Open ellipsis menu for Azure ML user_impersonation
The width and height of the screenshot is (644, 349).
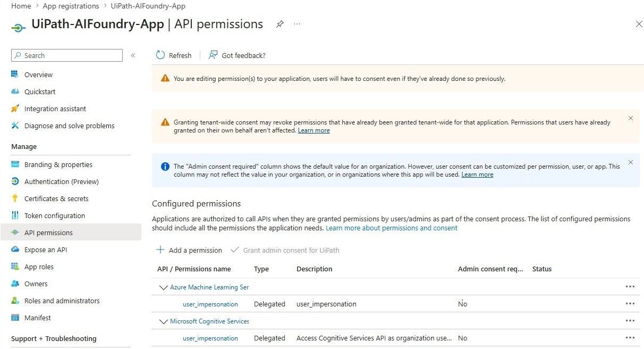pos(630,304)
